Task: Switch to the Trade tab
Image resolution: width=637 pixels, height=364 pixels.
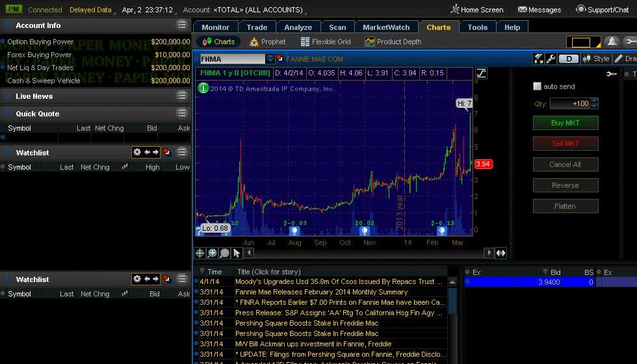Action: tap(257, 27)
